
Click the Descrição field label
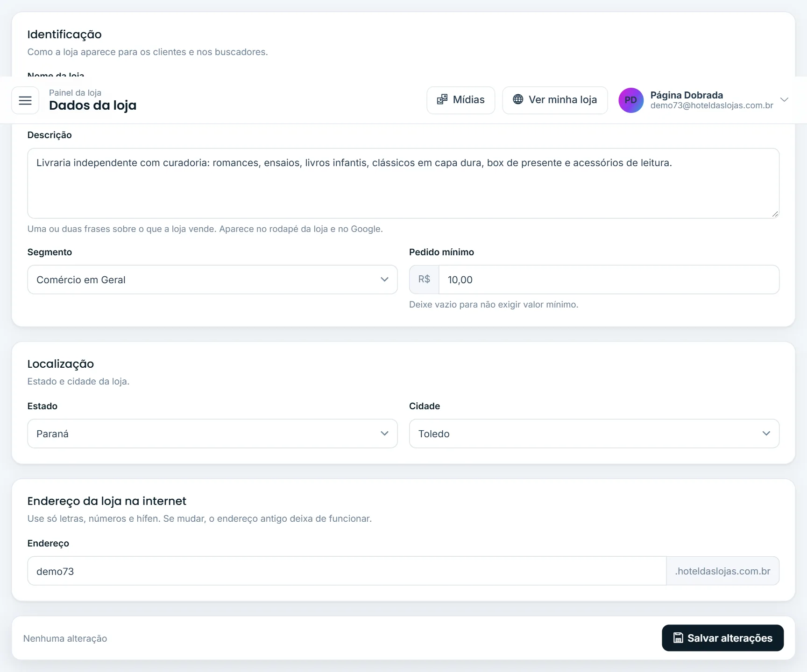[50, 135]
